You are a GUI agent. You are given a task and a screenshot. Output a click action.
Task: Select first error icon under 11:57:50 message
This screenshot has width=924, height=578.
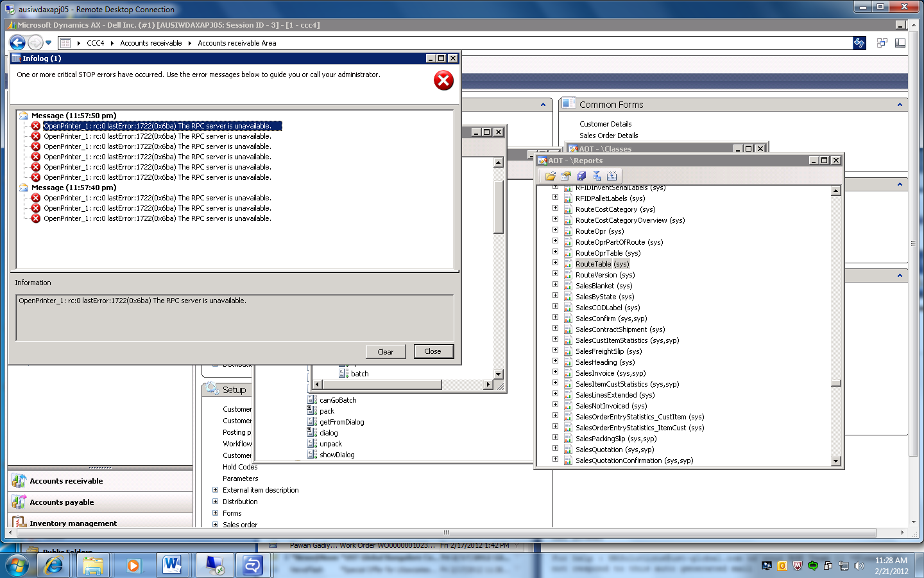click(36, 126)
